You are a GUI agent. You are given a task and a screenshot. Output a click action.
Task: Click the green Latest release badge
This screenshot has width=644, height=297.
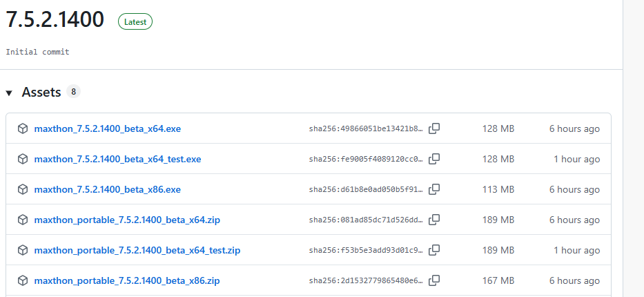point(135,21)
